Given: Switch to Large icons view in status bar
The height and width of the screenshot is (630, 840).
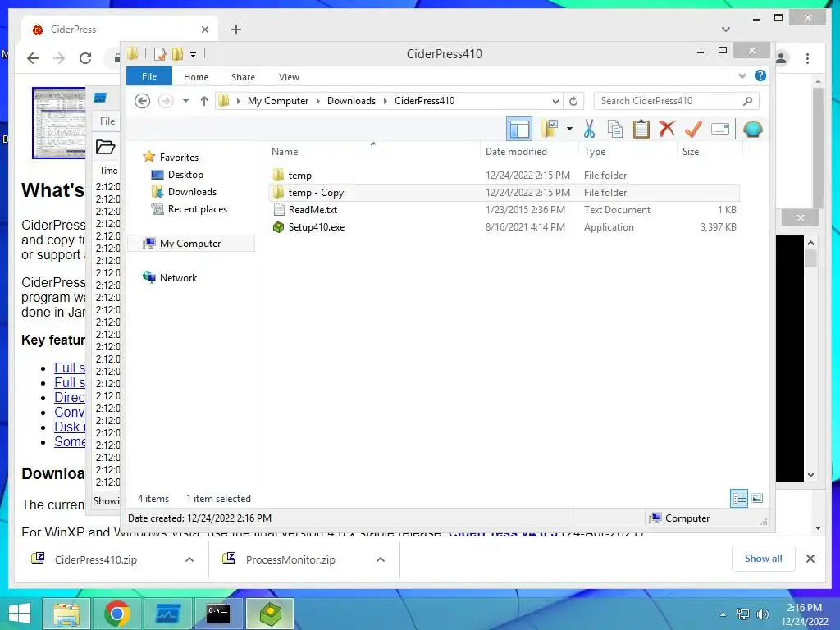Looking at the screenshot, I should point(757,498).
